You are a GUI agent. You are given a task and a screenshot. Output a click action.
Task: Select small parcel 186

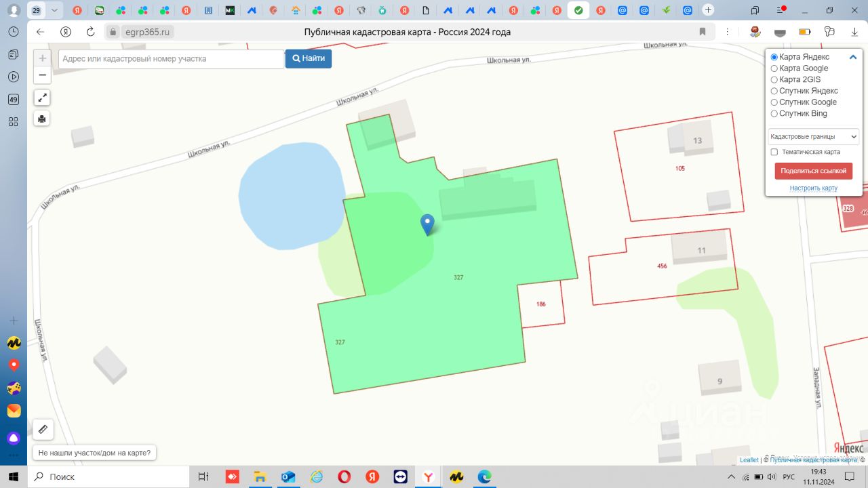[x=540, y=304]
